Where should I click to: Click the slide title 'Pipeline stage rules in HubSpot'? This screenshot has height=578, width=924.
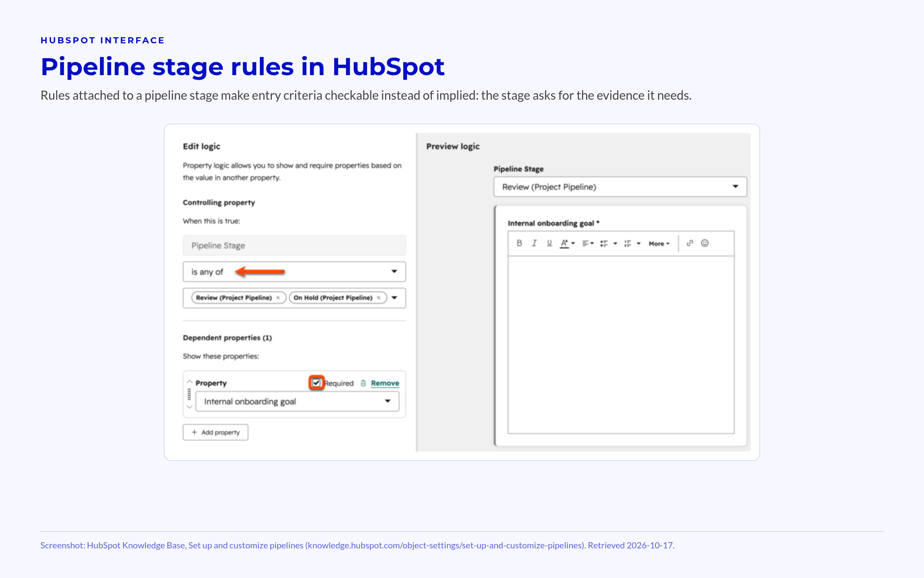coord(243,67)
